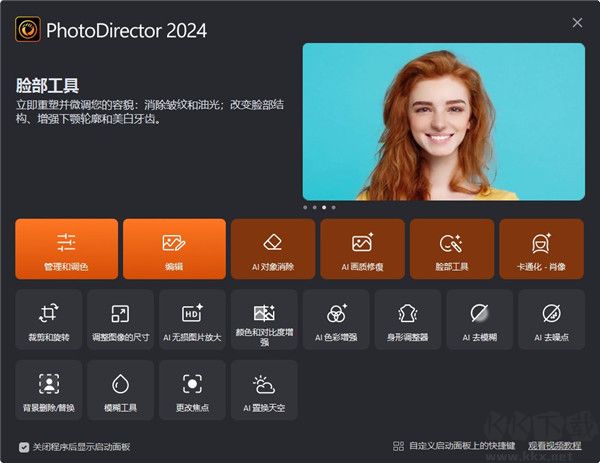
Task: Click the 观看视频教程 link
Action: (x=555, y=447)
